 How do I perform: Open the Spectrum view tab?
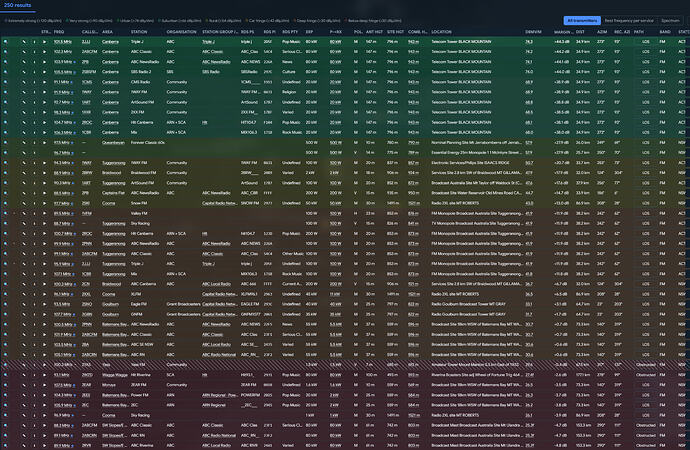670,21
